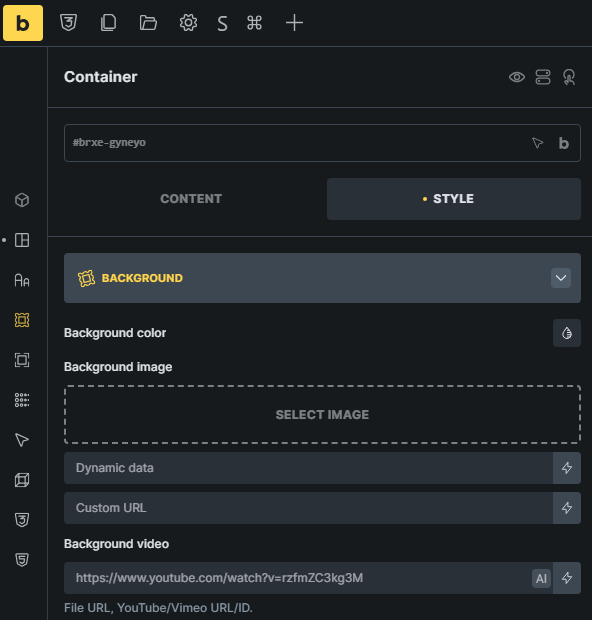
Task: Switch to the CONTENT tab
Action: pos(191,199)
